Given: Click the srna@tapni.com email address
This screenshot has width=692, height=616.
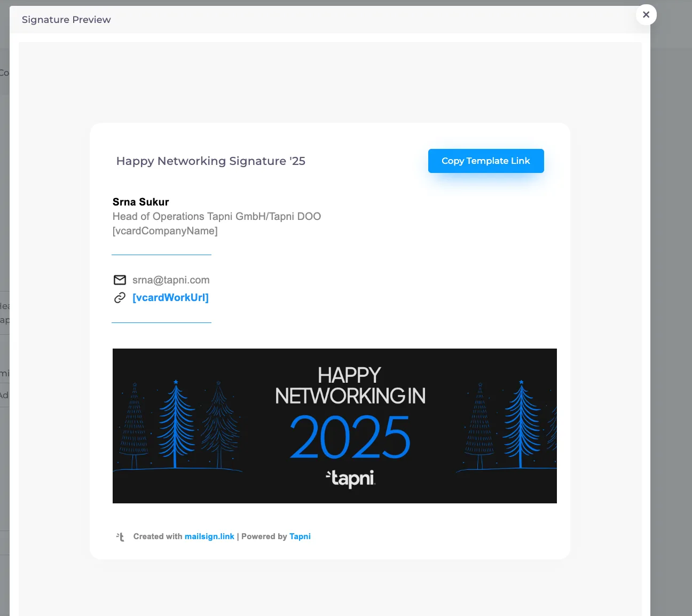Looking at the screenshot, I should click(x=171, y=280).
